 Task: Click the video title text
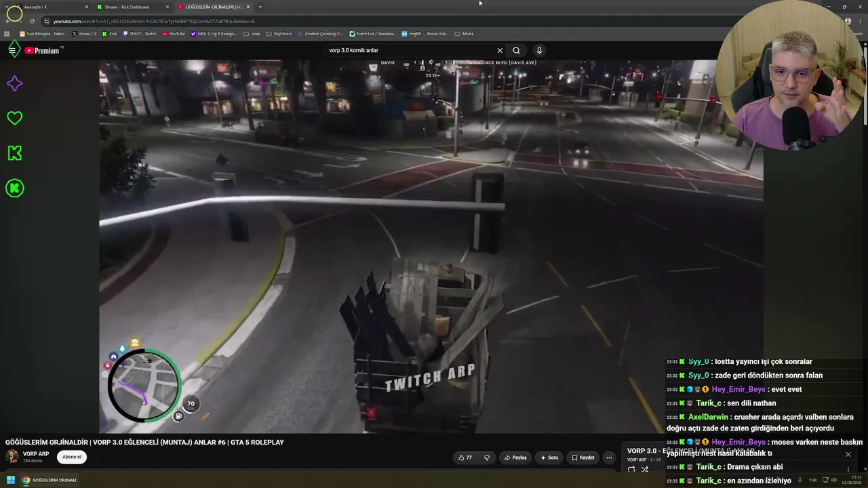pyautogui.click(x=144, y=442)
